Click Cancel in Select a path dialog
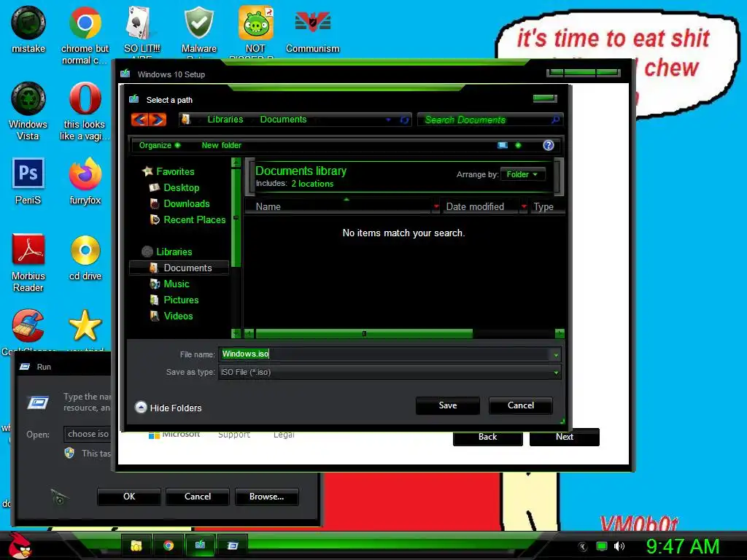 (x=520, y=405)
